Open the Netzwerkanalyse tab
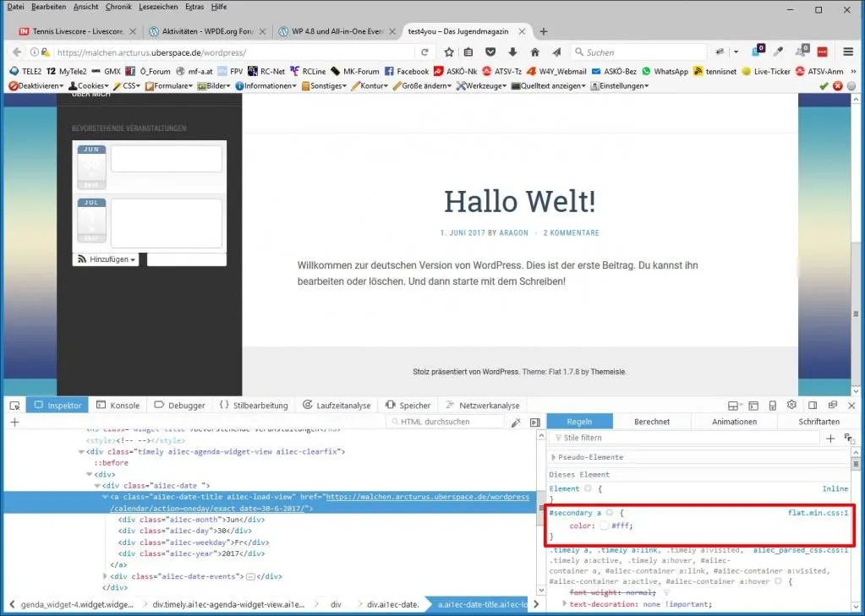The width and height of the screenshot is (865, 616). click(x=482, y=406)
